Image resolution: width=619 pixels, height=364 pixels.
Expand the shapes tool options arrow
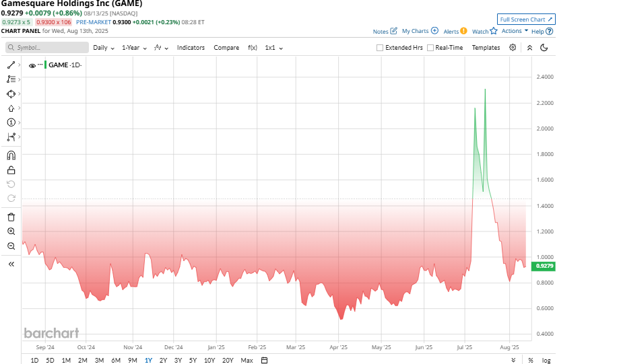(19, 94)
